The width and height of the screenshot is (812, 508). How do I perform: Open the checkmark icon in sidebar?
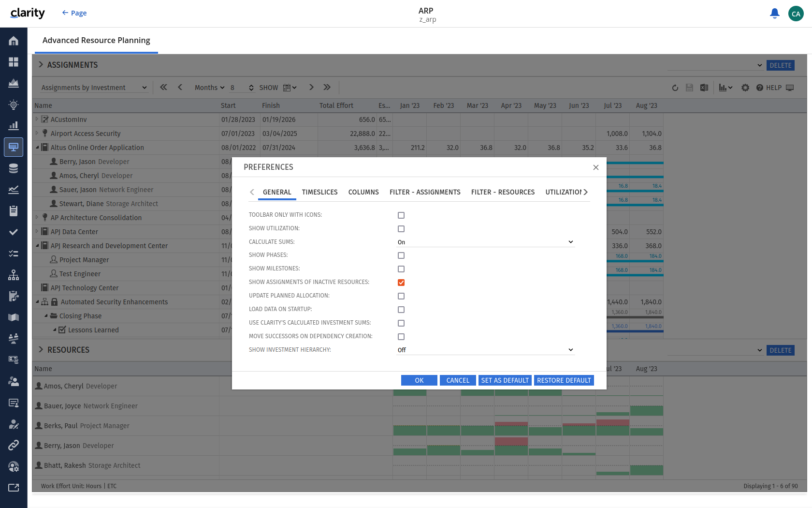[14, 232]
